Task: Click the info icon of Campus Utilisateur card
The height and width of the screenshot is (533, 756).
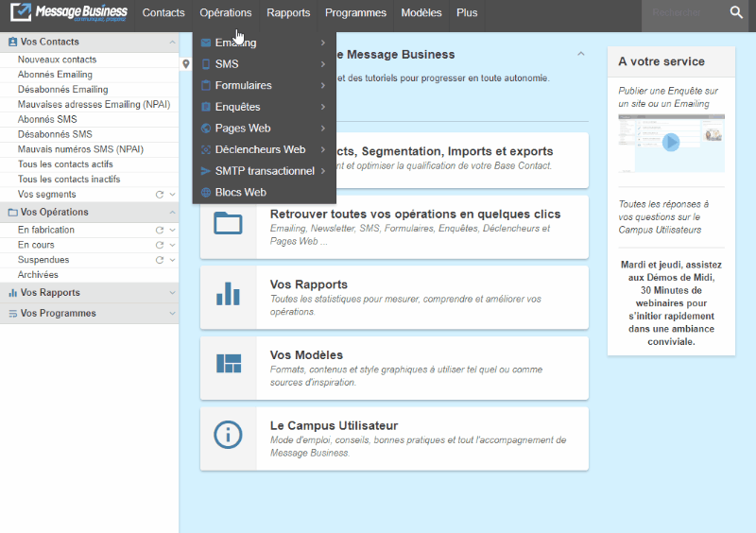Action: (228, 435)
